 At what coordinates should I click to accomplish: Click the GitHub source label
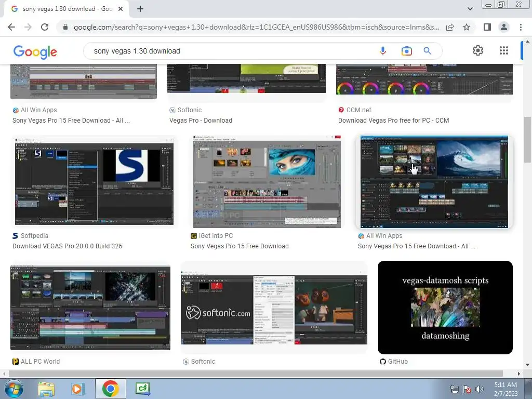pos(397,362)
